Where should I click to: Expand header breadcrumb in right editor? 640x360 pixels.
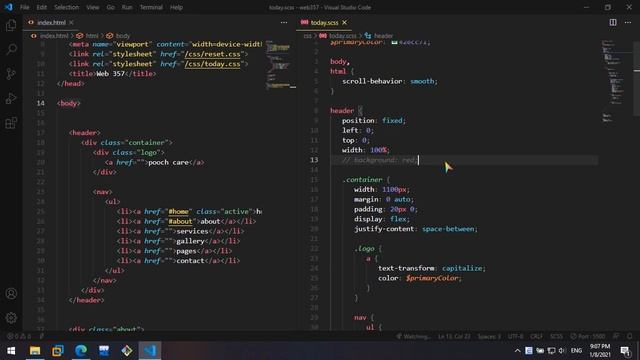[x=383, y=36]
